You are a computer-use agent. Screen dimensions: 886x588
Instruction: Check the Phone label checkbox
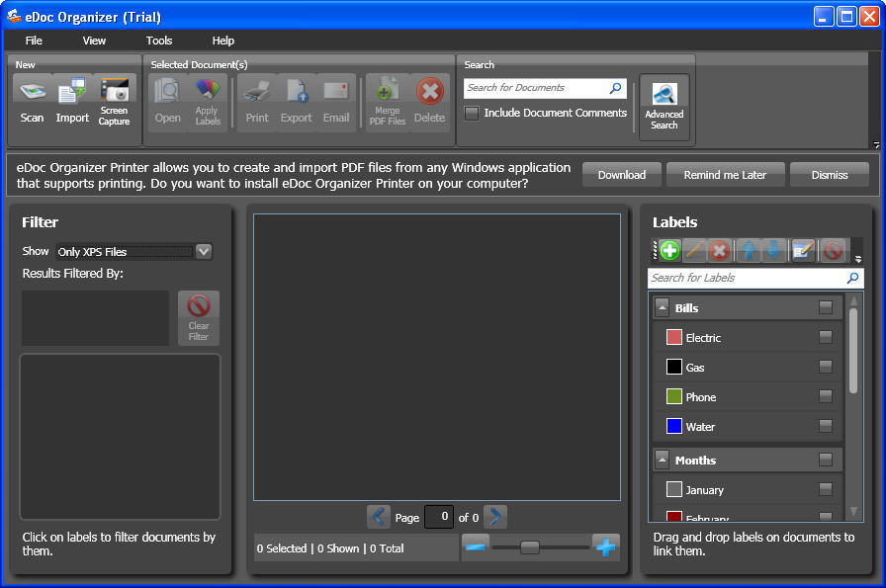coord(825,396)
